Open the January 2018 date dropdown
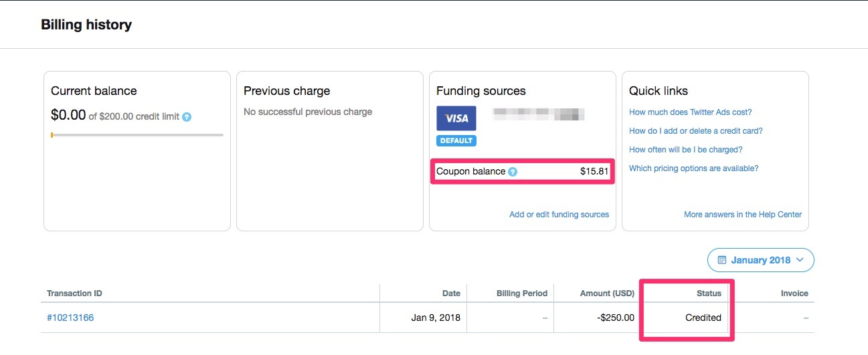Viewport: 868px width, 355px height. [760, 260]
